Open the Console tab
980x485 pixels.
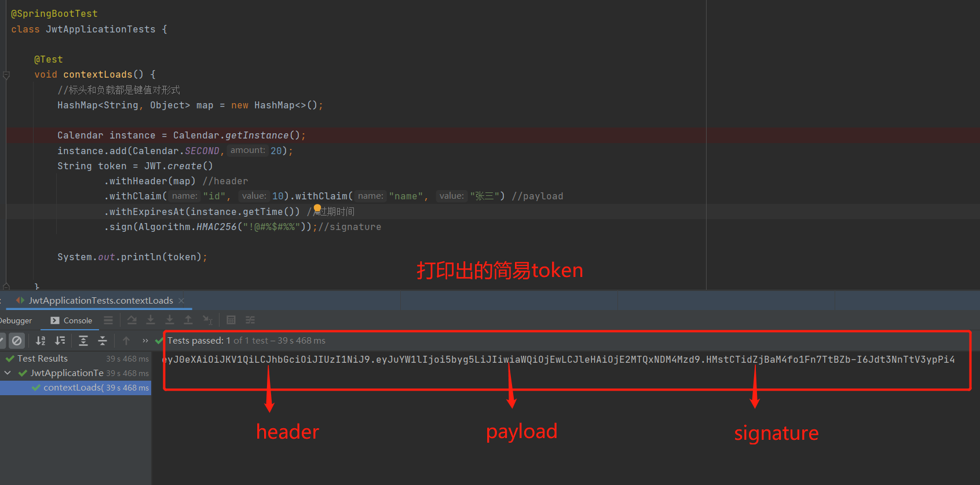(x=71, y=320)
